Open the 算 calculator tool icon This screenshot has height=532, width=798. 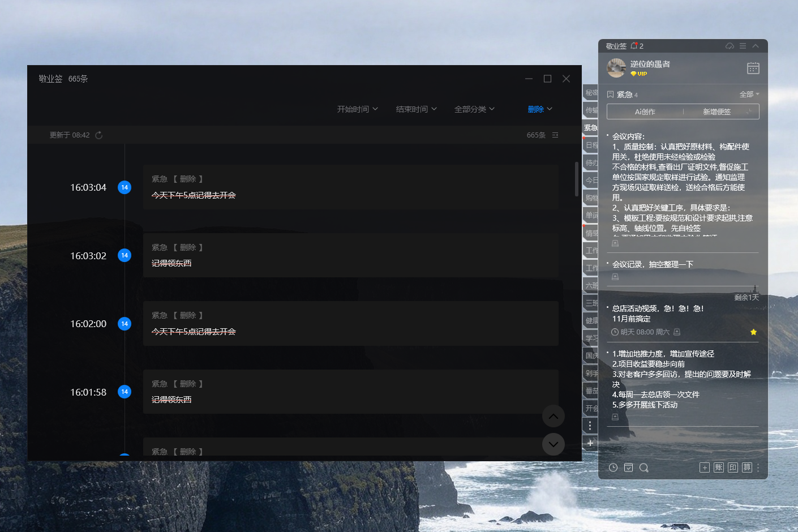tap(747, 467)
